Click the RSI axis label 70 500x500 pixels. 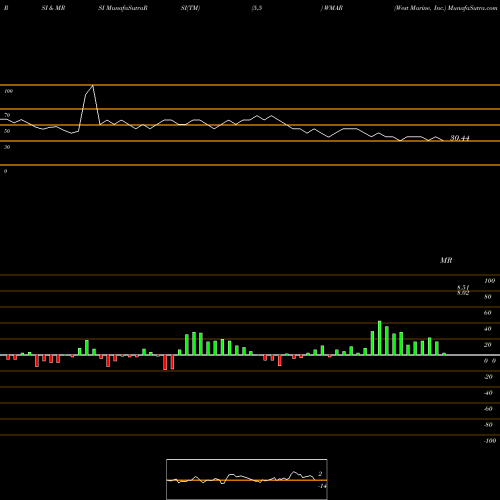pos(7,115)
